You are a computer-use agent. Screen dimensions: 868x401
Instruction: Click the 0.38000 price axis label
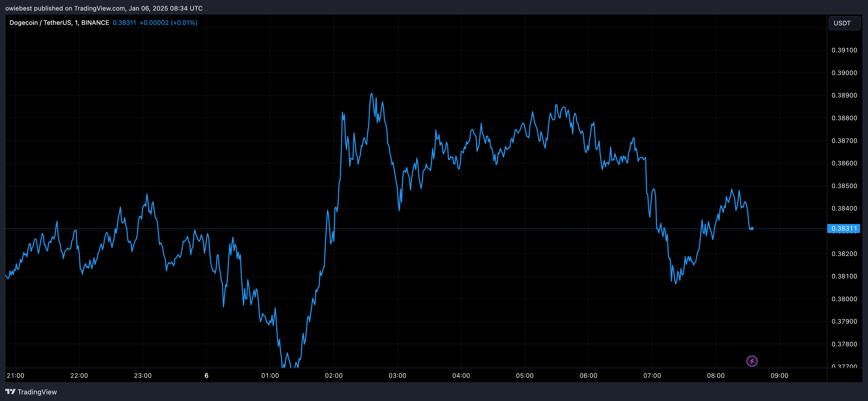(x=844, y=299)
